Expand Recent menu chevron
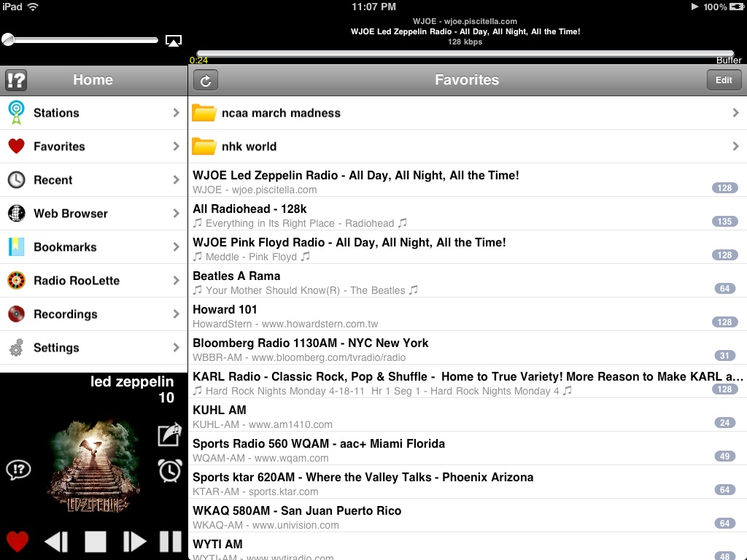 [x=177, y=180]
